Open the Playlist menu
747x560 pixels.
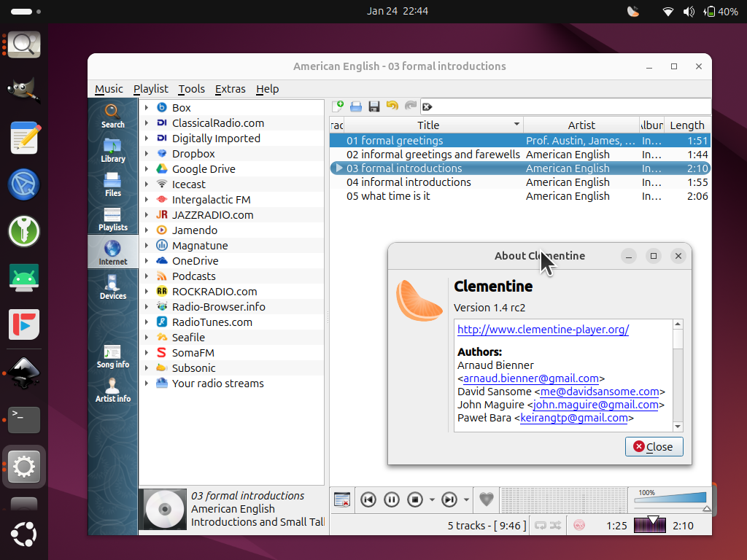(x=150, y=89)
